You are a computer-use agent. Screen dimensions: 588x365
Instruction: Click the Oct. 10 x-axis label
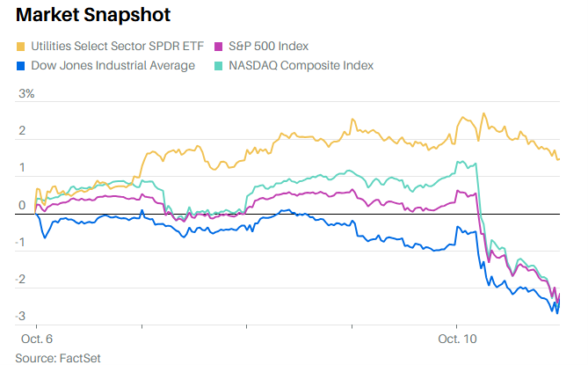(x=456, y=338)
